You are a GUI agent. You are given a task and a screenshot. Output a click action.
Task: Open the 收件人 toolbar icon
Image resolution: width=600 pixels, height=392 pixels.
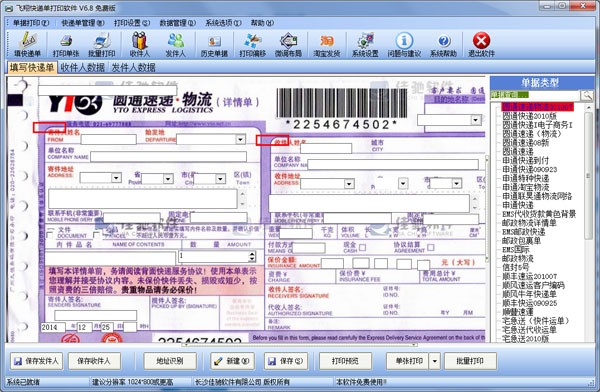click(140, 44)
